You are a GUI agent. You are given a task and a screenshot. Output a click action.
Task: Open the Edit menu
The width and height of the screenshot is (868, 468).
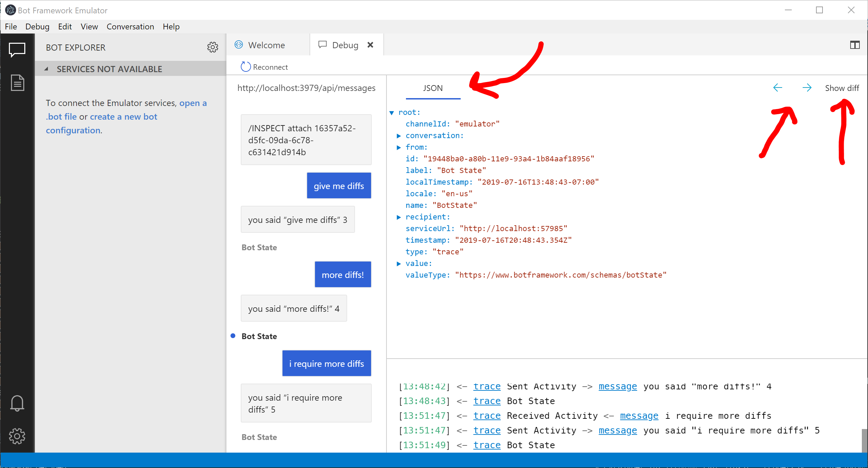pyautogui.click(x=65, y=27)
